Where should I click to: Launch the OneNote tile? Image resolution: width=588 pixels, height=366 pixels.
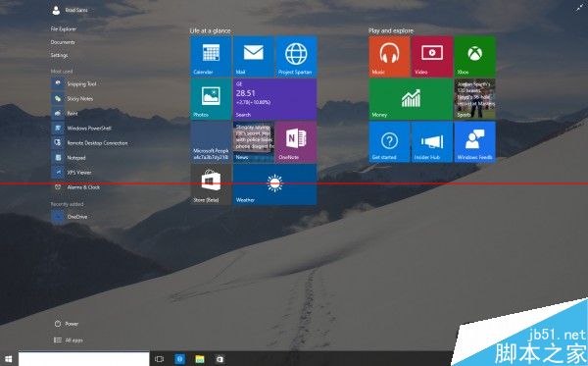click(296, 142)
